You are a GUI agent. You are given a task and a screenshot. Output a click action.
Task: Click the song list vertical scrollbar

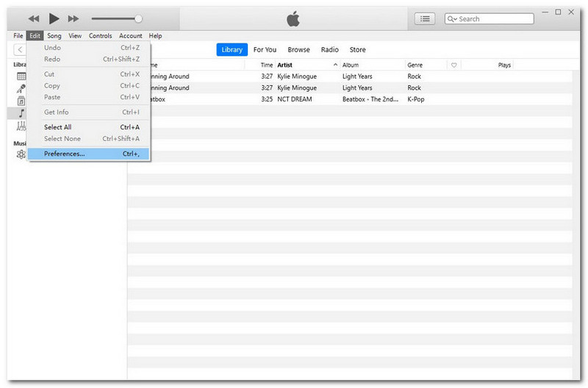pyautogui.click(x=576, y=224)
